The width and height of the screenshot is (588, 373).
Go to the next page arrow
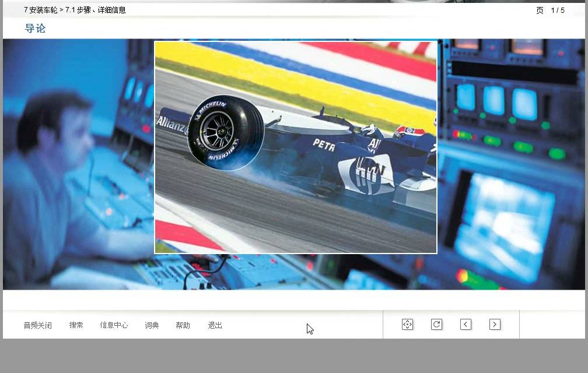pos(495,324)
